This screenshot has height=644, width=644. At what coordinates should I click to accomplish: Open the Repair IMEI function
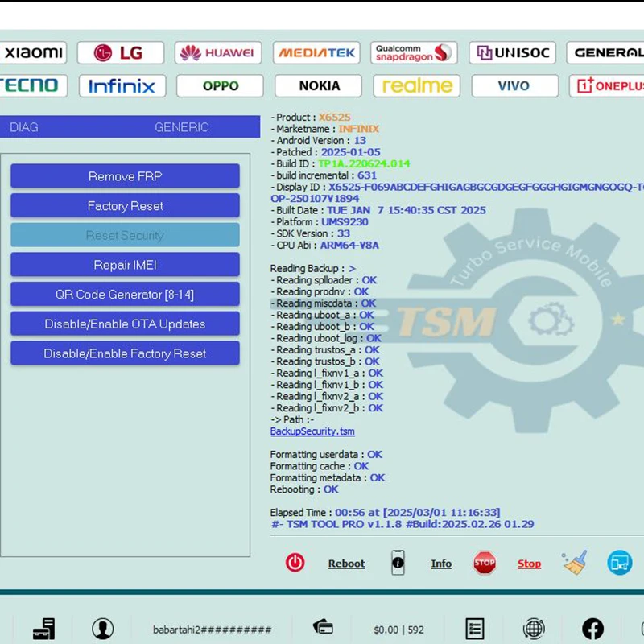[125, 265]
